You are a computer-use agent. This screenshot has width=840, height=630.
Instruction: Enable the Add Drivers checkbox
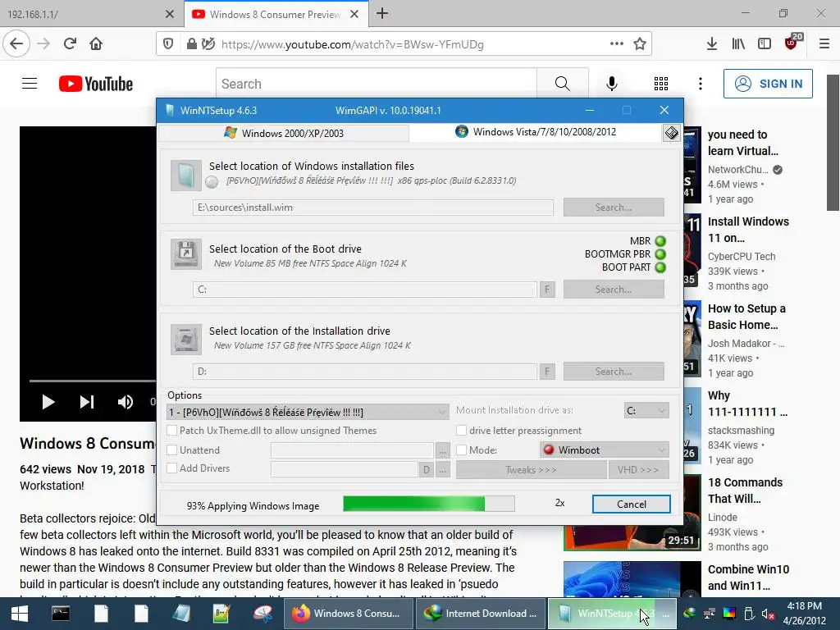pyautogui.click(x=172, y=468)
